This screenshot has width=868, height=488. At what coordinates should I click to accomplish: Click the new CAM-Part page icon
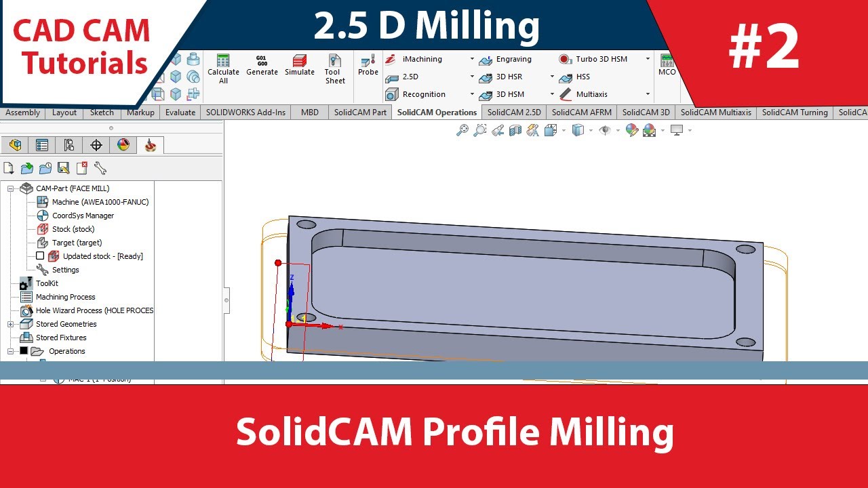click(x=9, y=168)
